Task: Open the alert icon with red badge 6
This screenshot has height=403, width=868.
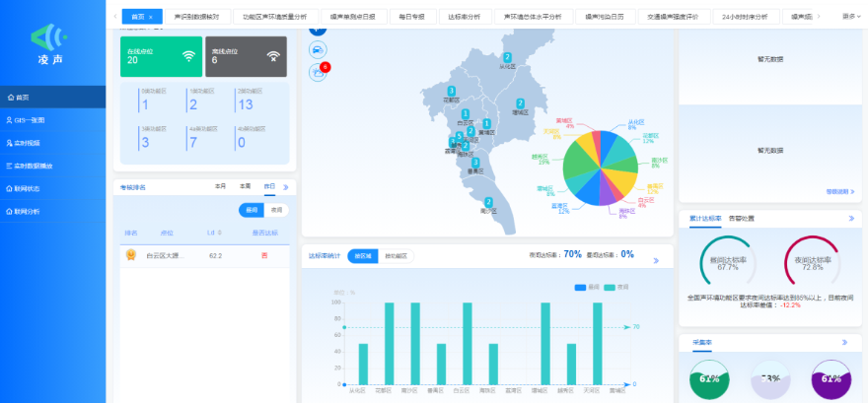Action: [x=318, y=71]
